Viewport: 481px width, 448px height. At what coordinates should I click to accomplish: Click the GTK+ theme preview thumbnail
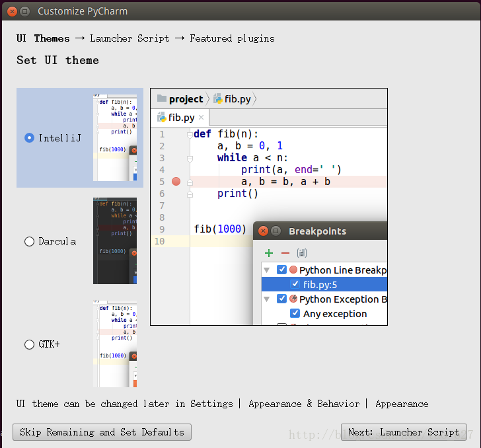(x=115, y=344)
